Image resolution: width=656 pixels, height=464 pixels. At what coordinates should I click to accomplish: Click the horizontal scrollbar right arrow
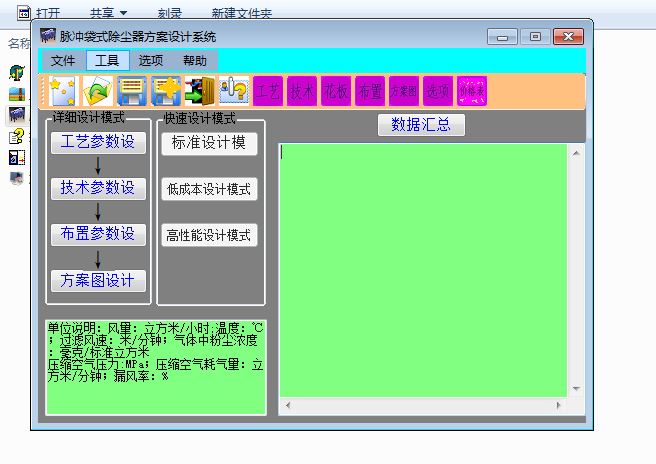coord(559,405)
